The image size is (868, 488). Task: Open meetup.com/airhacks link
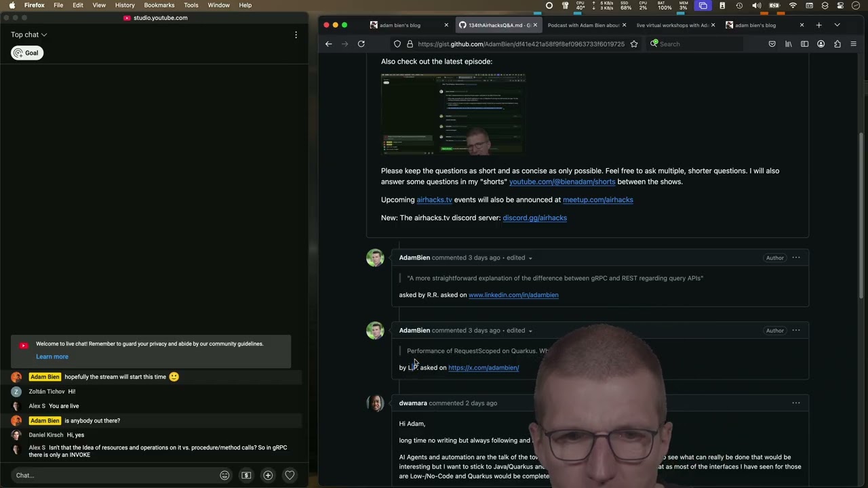click(x=598, y=200)
